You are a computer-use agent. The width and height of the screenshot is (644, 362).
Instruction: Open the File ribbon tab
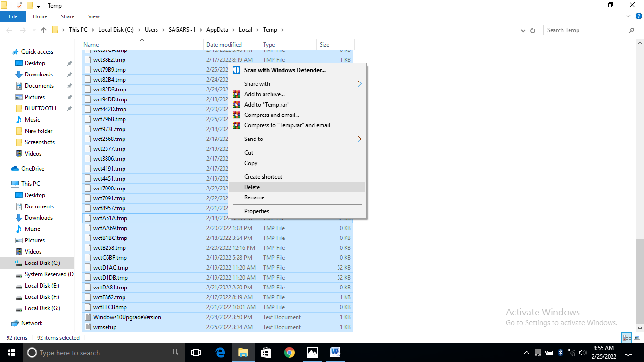pyautogui.click(x=13, y=16)
